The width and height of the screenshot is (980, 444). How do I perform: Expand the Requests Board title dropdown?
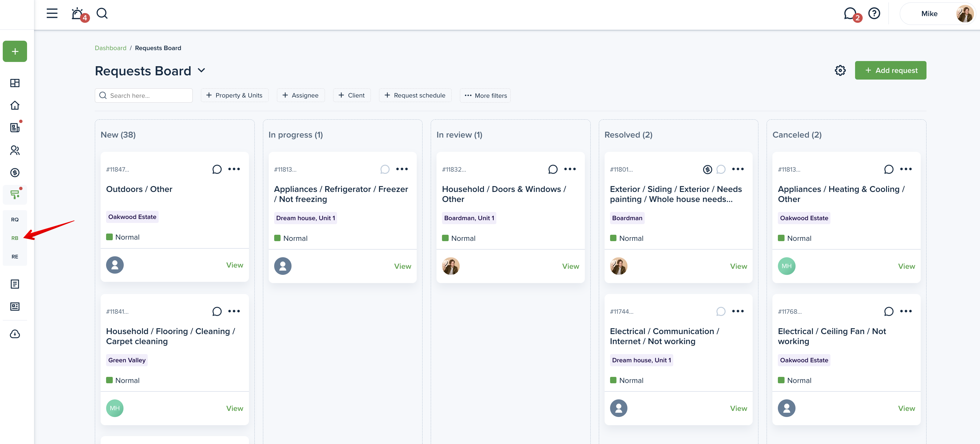(202, 70)
